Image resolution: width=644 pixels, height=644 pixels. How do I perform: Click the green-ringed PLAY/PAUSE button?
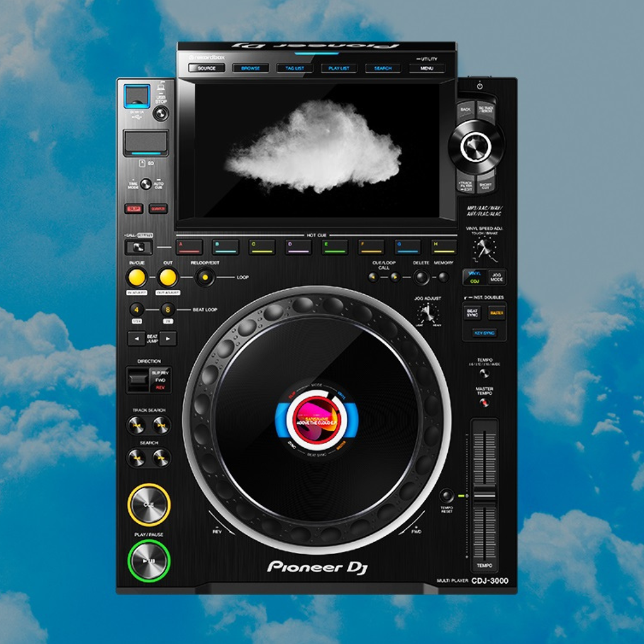[x=148, y=560]
